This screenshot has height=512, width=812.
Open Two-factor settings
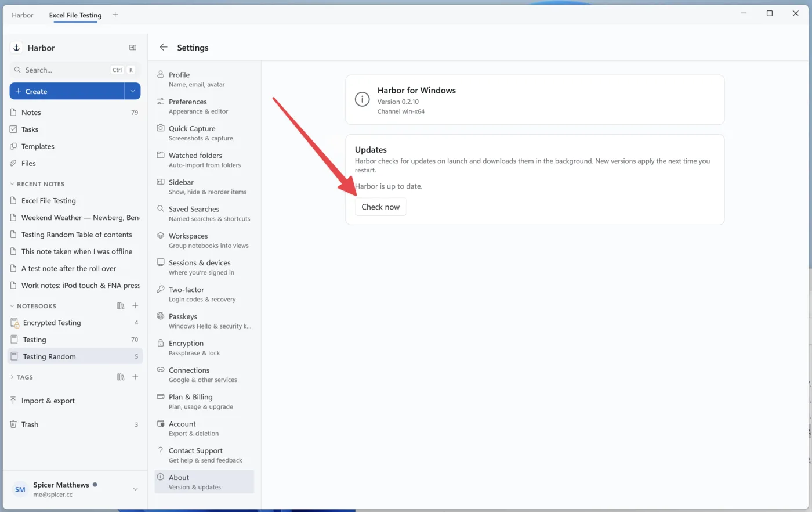(204, 294)
